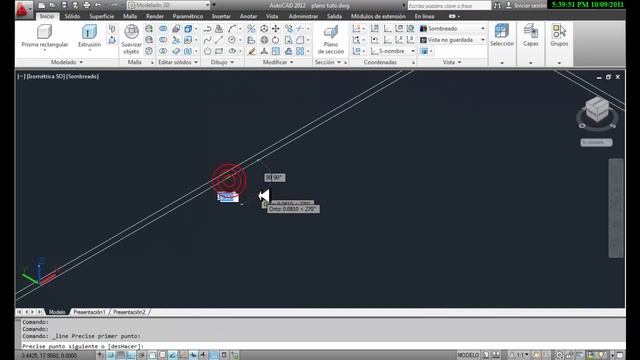Click the Undo arrow in quick access toolbar
This screenshot has width=640, height=360.
98,5
